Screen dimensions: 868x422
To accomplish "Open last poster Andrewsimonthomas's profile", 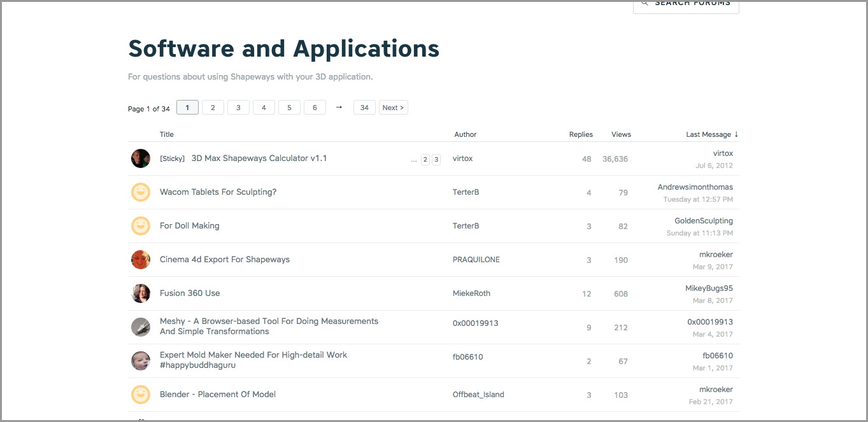I will point(695,187).
